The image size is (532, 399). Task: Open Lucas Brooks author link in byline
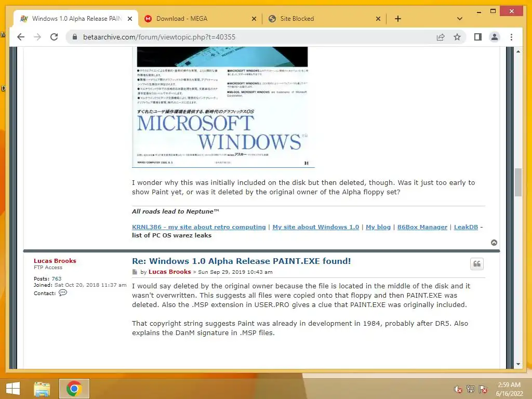pos(170,272)
